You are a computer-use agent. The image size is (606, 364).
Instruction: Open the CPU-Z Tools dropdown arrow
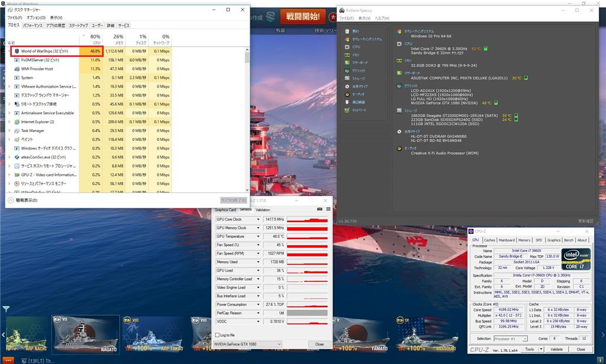(541, 349)
